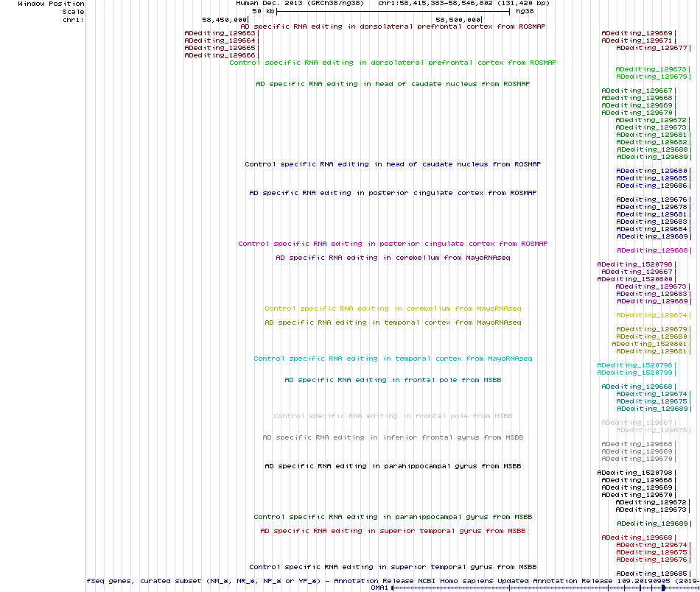This screenshot has height=592, width=700.
Task: Open the ADediting_129677 feature in dark red
Action: 651,48
